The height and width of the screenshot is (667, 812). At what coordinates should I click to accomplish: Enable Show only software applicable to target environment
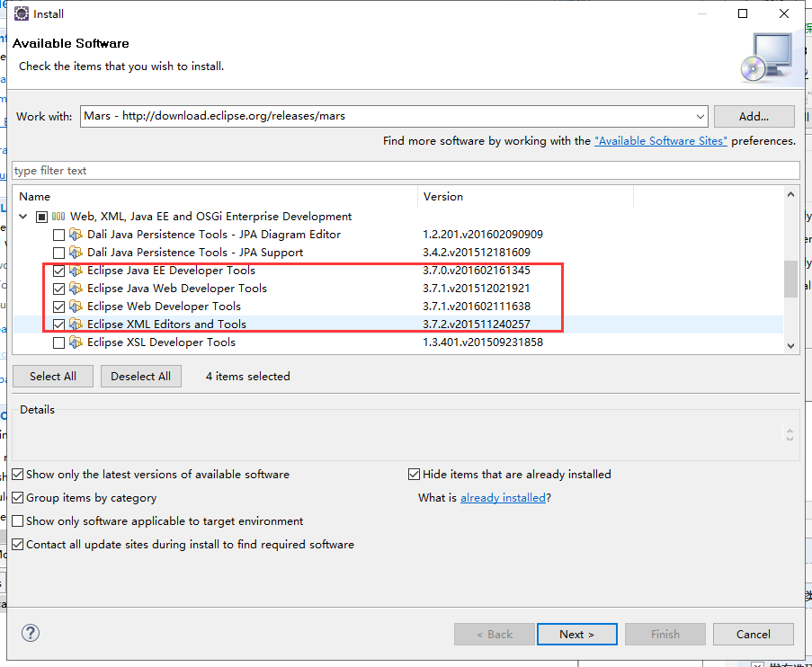18,521
